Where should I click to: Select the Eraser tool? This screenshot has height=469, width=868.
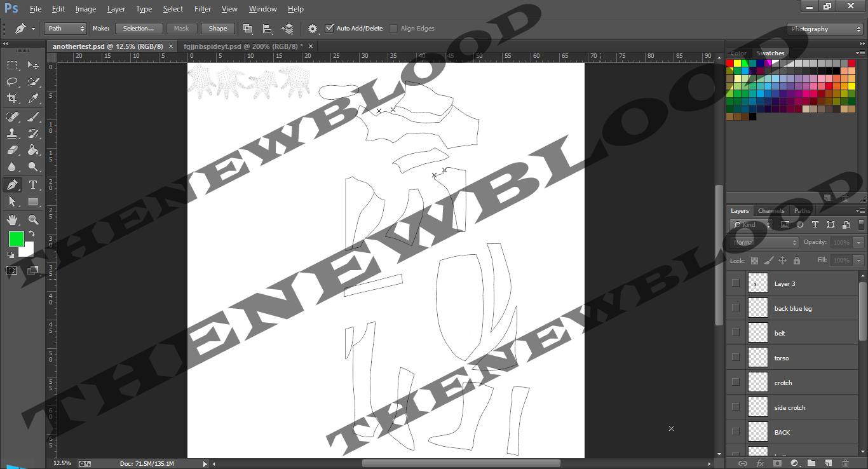(x=12, y=151)
